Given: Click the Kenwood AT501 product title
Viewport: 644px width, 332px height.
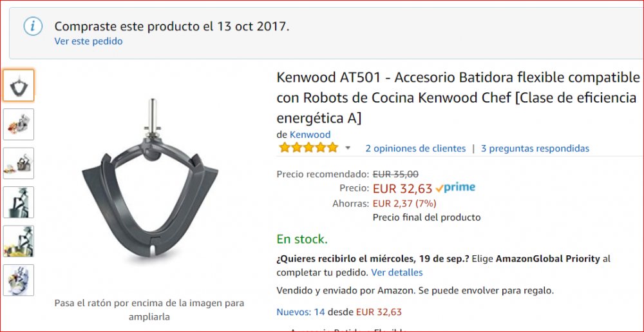Looking at the screenshot, I should click(458, 98).
